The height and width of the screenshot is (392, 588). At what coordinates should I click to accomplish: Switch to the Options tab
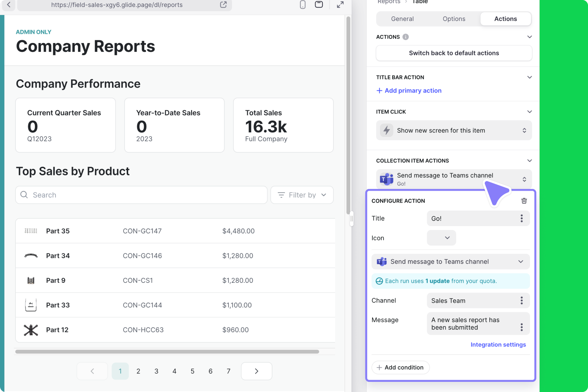click(x=454, y=19)
